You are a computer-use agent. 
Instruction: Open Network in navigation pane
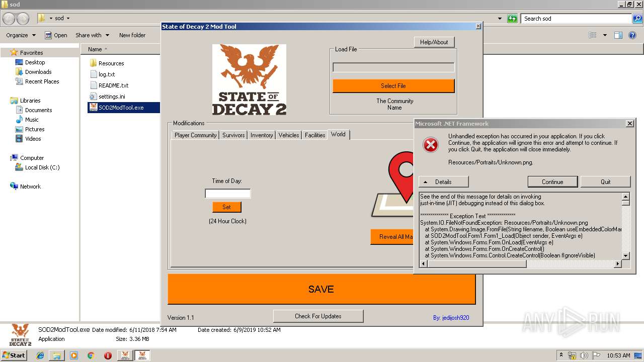(x=30, y=187)
